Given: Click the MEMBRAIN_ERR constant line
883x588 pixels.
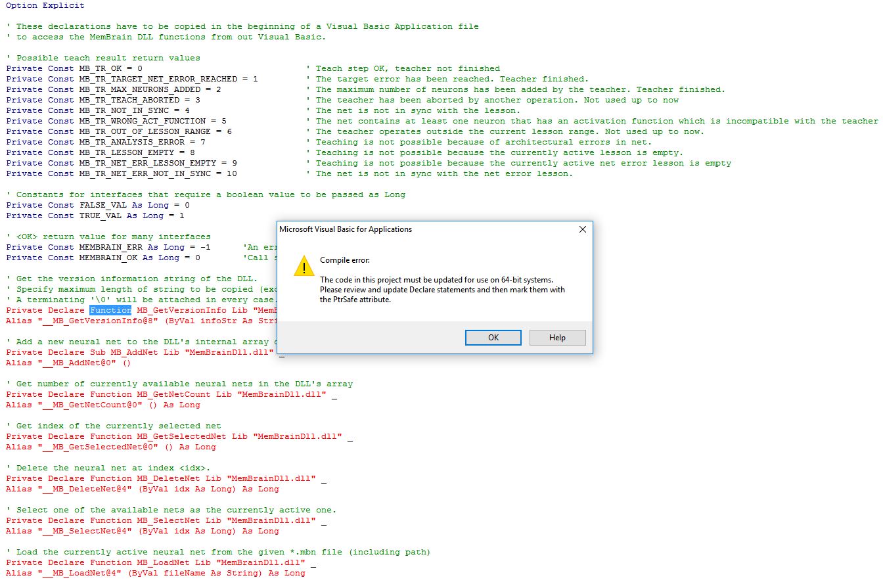Looking at the screenshot, I should click(108, 247).
